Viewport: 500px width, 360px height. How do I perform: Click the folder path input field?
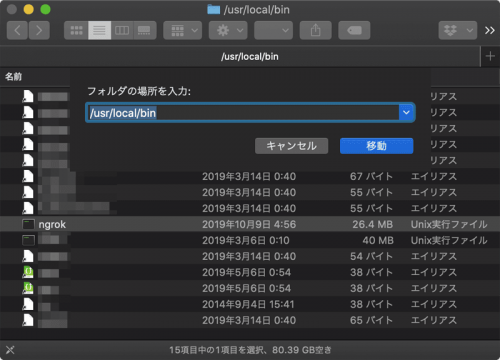click(x=243, y=113)
